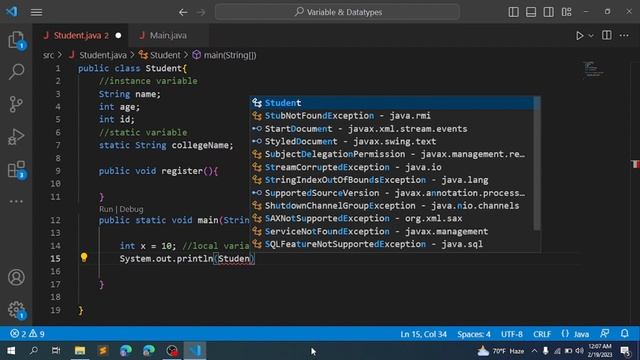640x360 pixels.
Task: Click the lightbulb quick fix icon
Action: (84, 257)
